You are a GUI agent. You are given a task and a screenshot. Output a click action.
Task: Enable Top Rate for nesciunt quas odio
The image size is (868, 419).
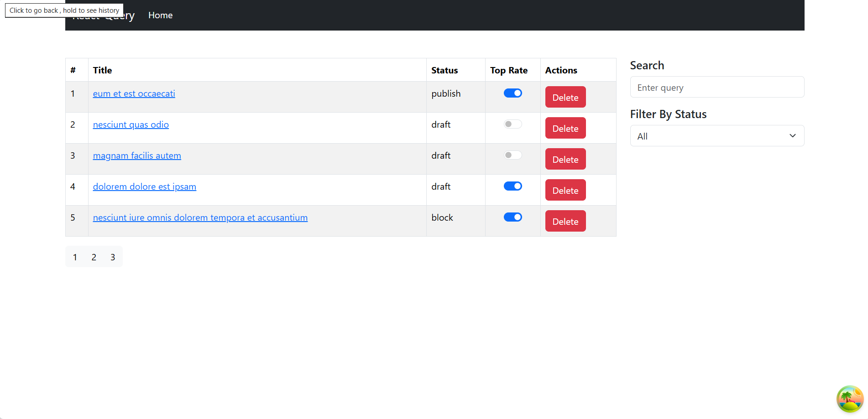click(512, 124)
